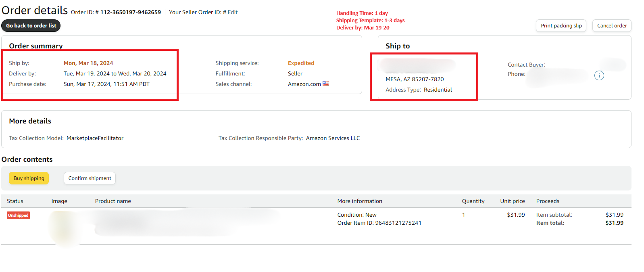The image size is (644, 272).
Task: Click the blurred Contact Buyer name
Action: pos(613,65)
